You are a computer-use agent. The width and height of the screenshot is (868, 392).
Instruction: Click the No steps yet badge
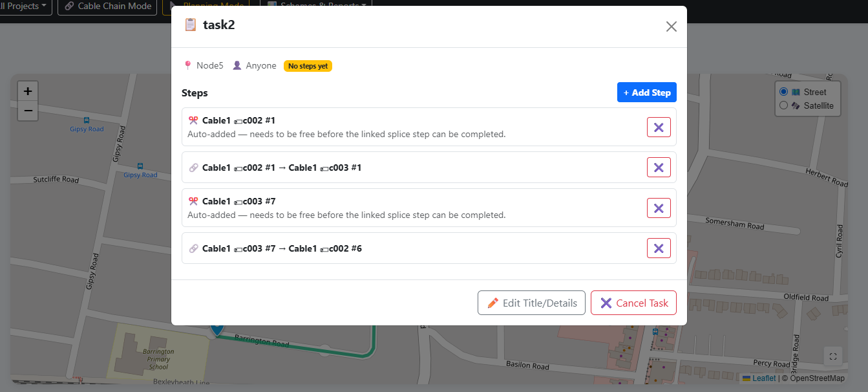[x=308, y=66]
